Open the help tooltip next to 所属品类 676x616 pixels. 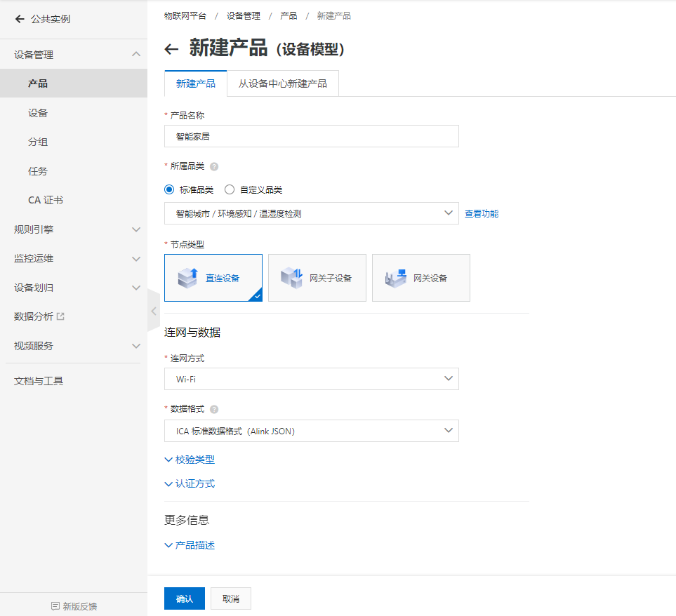point(213,166)
